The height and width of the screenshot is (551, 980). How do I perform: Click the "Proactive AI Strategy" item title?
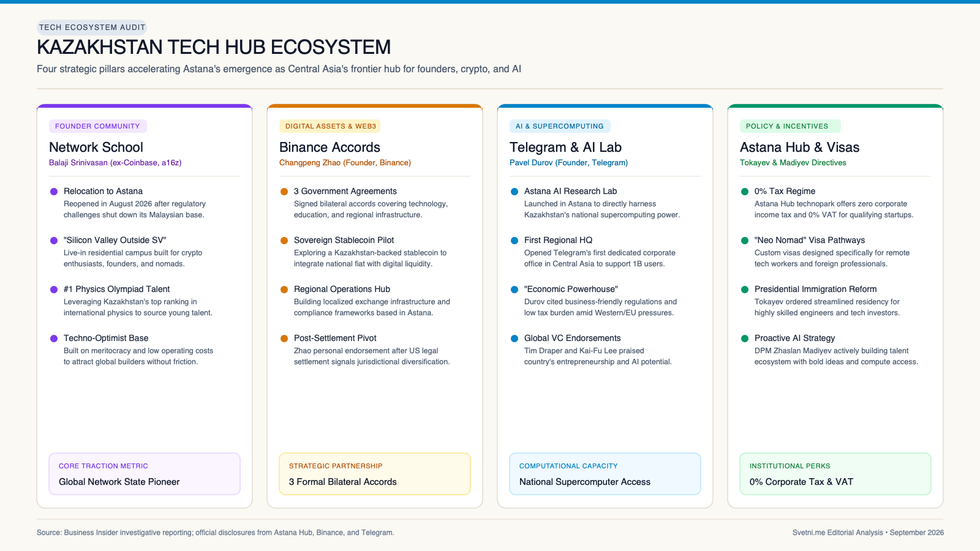coord(794,339)
